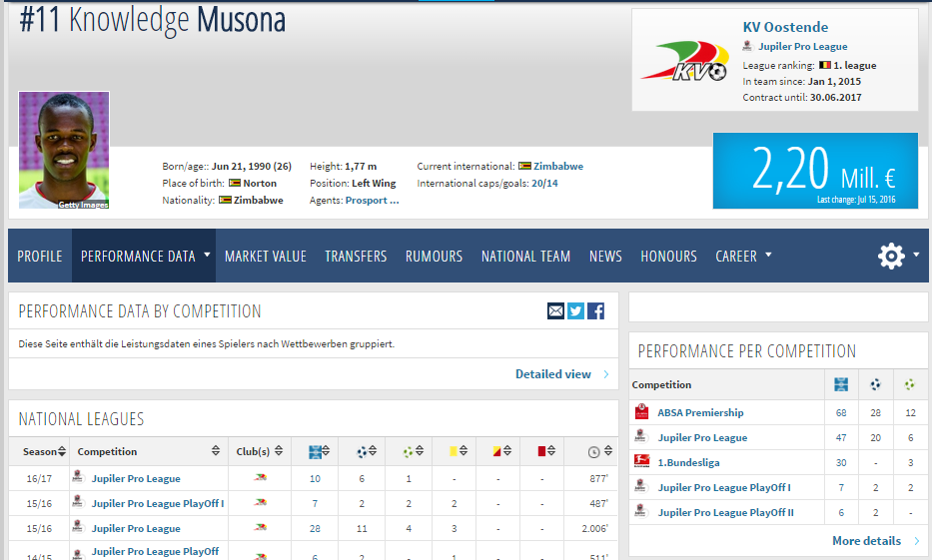Open 1.Bundesliga competition link
Screen dimensions: 932x560
click(x=688, y=462)
